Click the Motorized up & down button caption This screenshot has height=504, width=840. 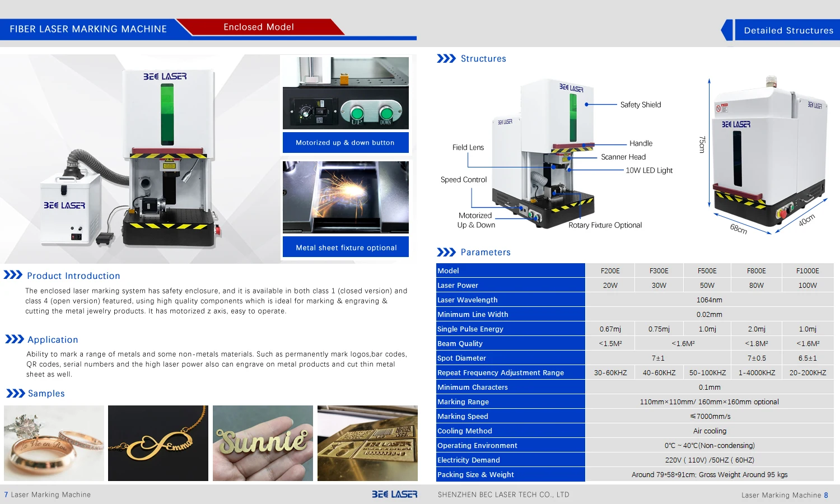point(346,143)
